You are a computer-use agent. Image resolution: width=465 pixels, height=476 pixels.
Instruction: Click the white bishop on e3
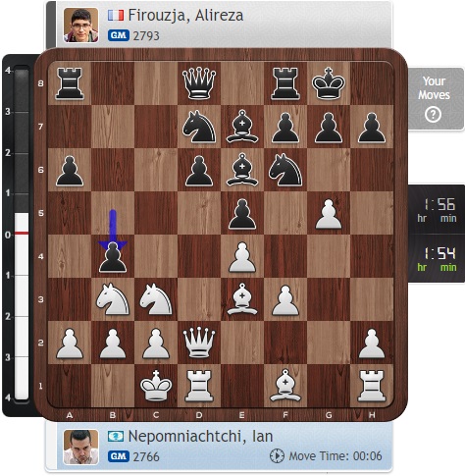(x=242, y=299)
